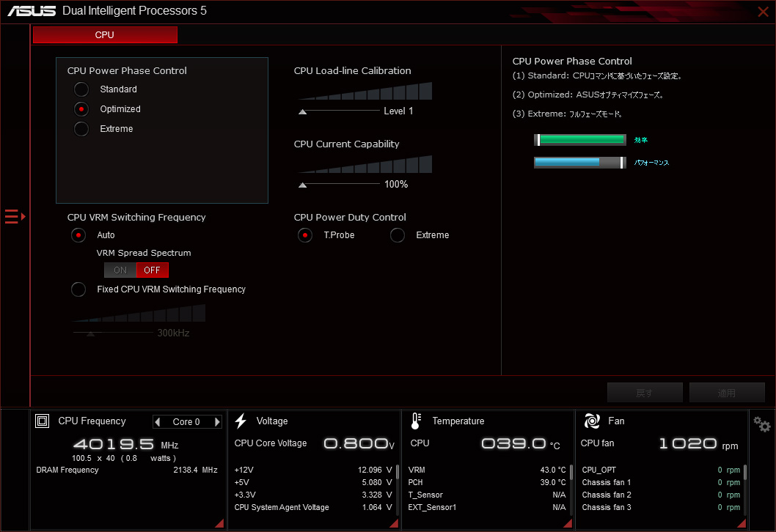Click the CPU System Agent Voltage row
The height and width of the screenshot is (532, 776).
click(313, 507)
